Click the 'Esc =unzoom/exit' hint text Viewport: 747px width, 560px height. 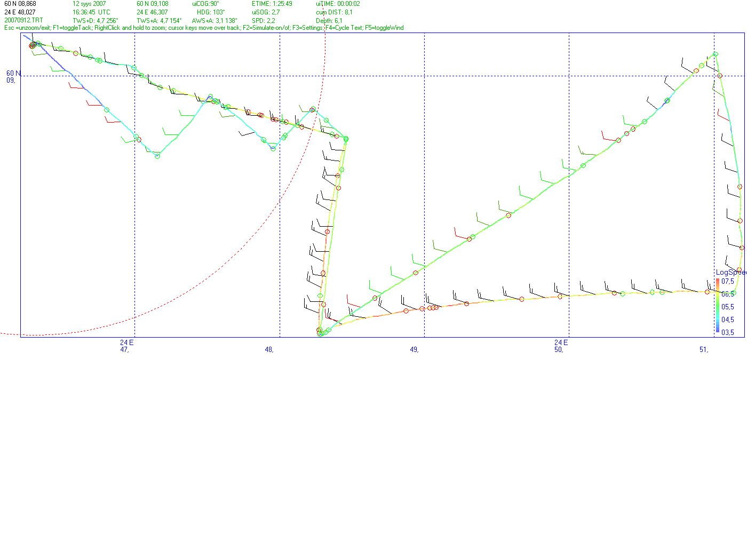coord(27,28)
